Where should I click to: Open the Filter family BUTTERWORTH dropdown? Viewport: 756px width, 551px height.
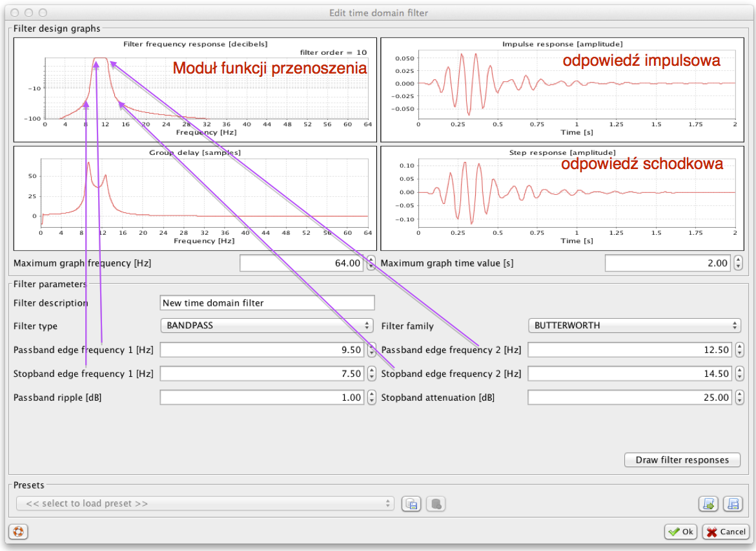pyautogui.click(x=633, y=326)
